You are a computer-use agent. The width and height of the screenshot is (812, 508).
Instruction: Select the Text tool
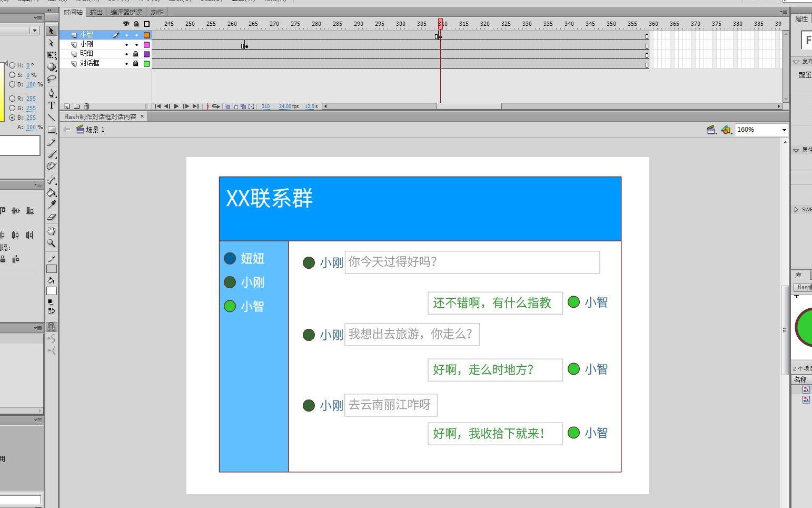click(51, 105)
